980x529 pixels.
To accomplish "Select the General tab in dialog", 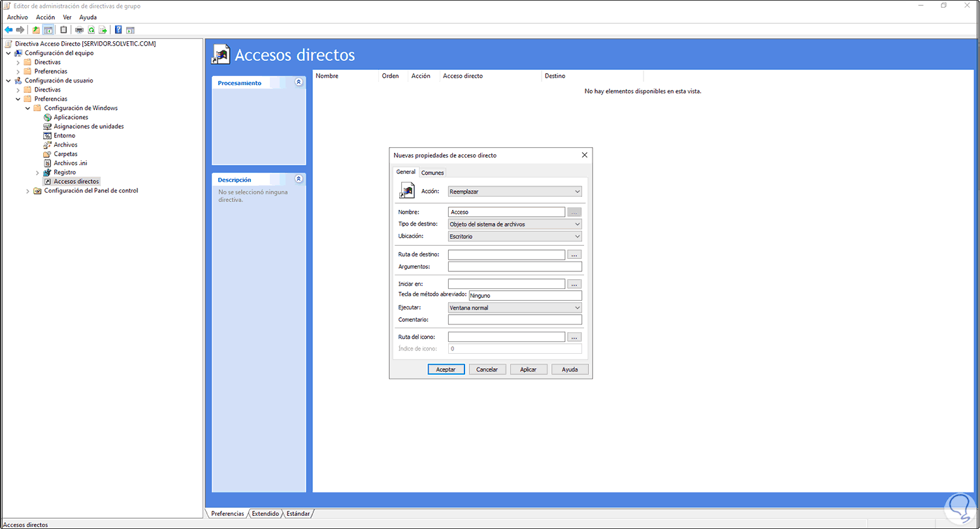I will coord(406,172).
